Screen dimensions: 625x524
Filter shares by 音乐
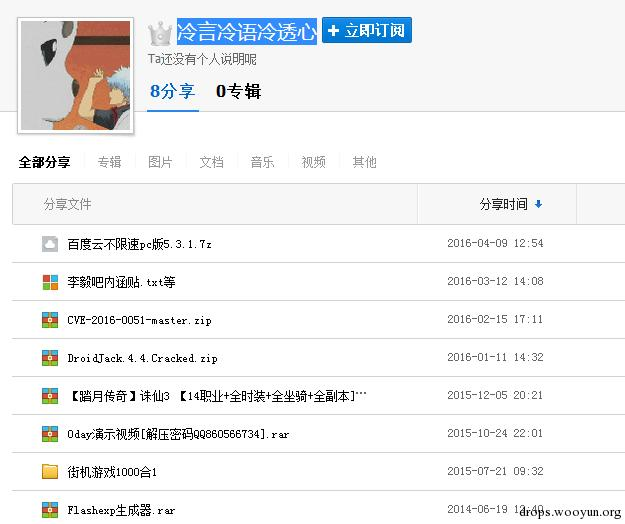tap(262, 162)
